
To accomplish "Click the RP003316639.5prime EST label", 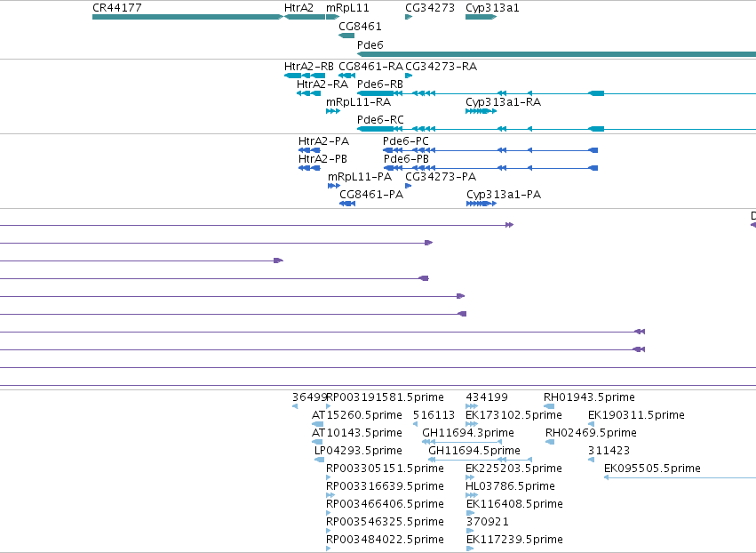I will click(385, 486).
